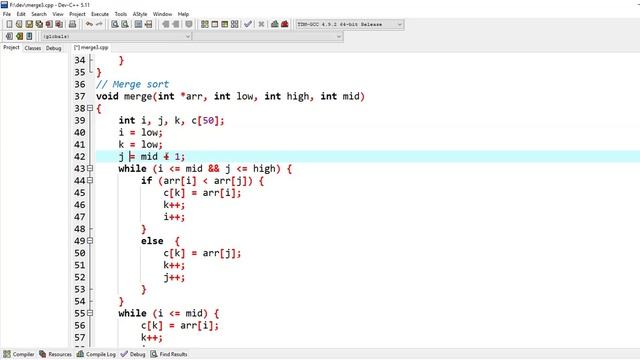
Task: Switch to the Debug side panel tab
Action: pyautogui.click(x=53, y=48)
